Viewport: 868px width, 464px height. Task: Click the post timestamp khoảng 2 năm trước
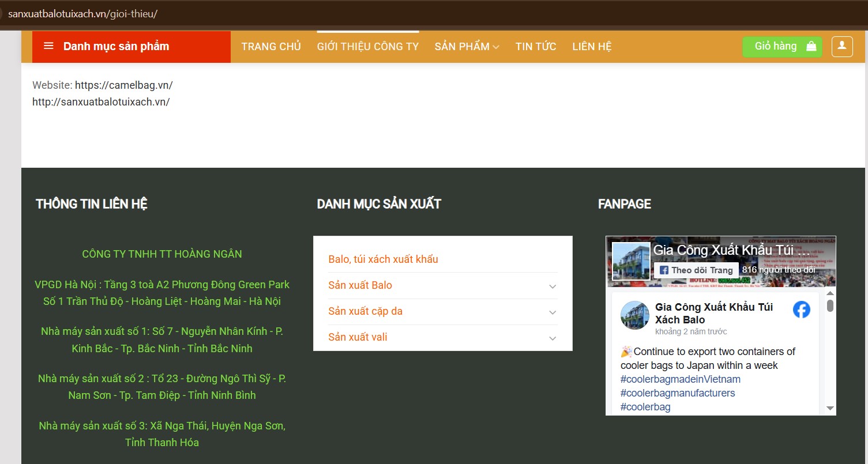(x=691, y=331)
